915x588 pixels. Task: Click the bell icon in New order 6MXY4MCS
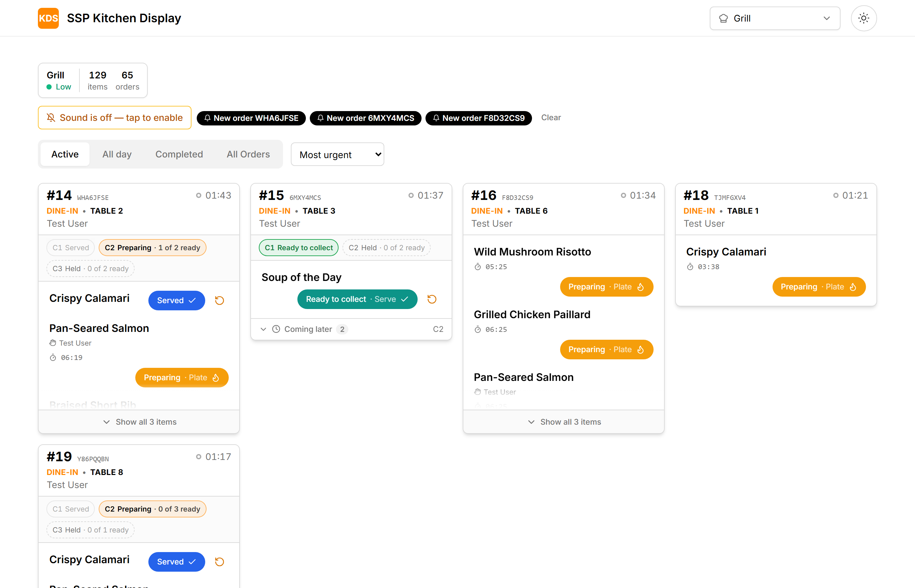(320, 118)
